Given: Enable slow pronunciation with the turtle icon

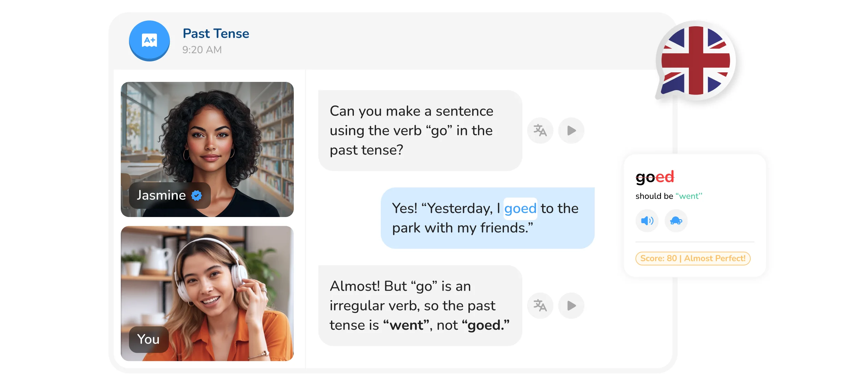Looking at the screenshot, I should coord(676,221).
